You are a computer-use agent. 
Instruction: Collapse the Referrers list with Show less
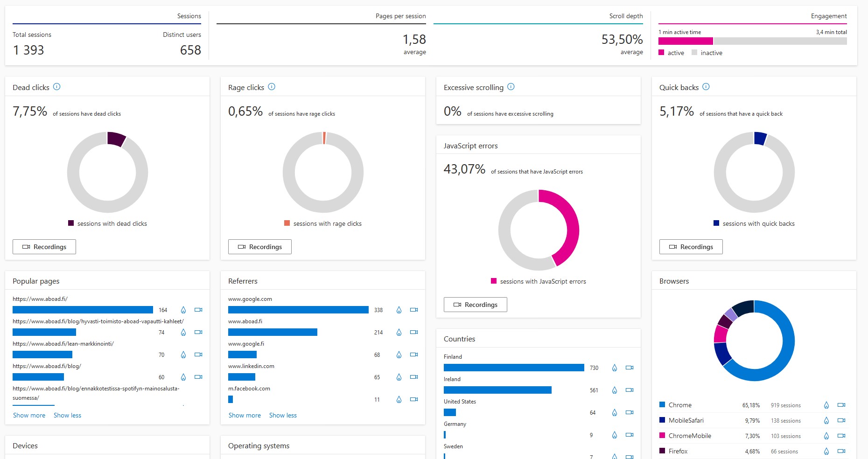point(283,415)
